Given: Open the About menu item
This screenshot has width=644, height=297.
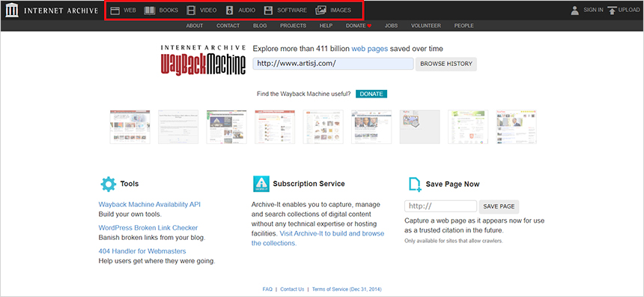Looking at the screenshot, I should [195, 25].
